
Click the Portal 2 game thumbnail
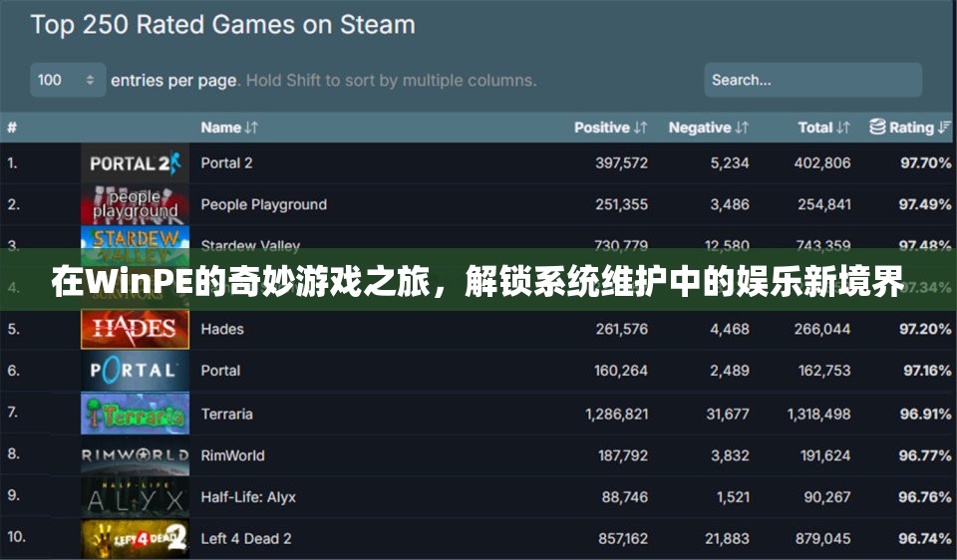click(x=135, y=162)
